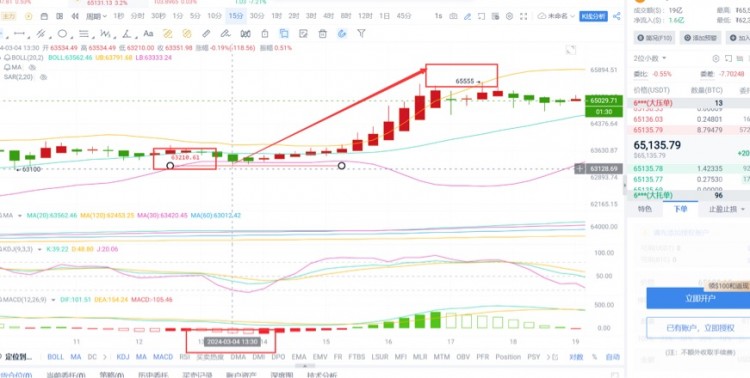Click the 已有账户，立即授权 button
750x378 pixels.
pyautogui.click(x=700, y=328)
